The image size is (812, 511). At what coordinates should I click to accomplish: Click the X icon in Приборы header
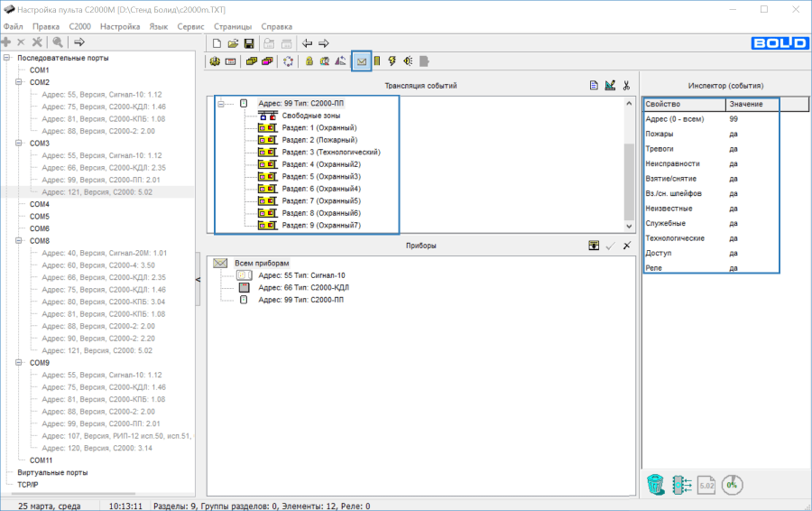pyautogui.click(x=627, y=246)
